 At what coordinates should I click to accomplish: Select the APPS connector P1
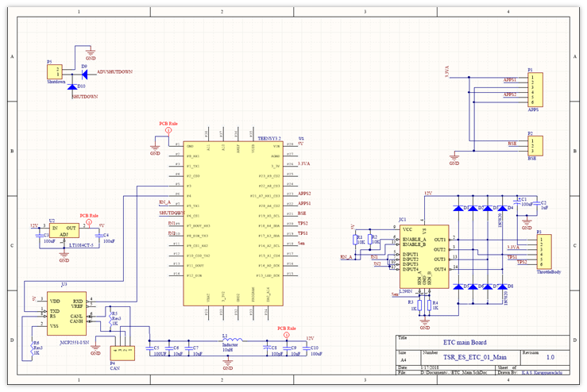click(536, 88)
